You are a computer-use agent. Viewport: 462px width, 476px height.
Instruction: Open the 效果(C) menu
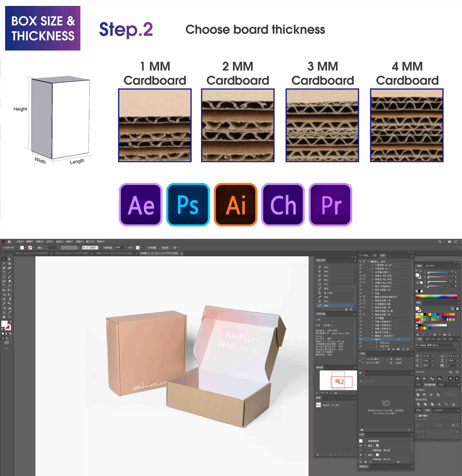coord(69,242)
